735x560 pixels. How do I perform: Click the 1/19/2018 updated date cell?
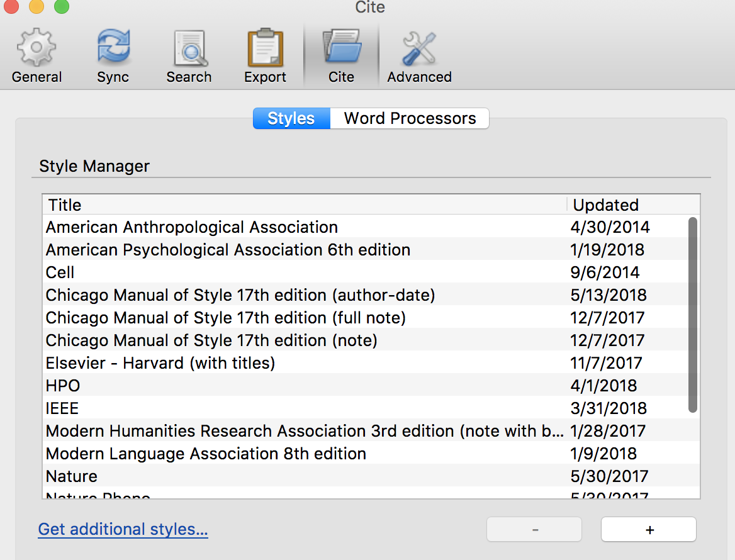[x=607, y=249]
